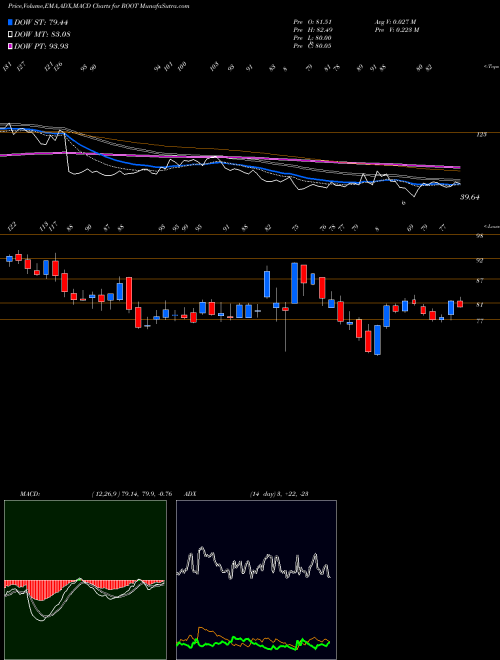
Task: Click the 'Pre H: 82.49' high value
Action: pyautogui.click(x=312, y=30)
